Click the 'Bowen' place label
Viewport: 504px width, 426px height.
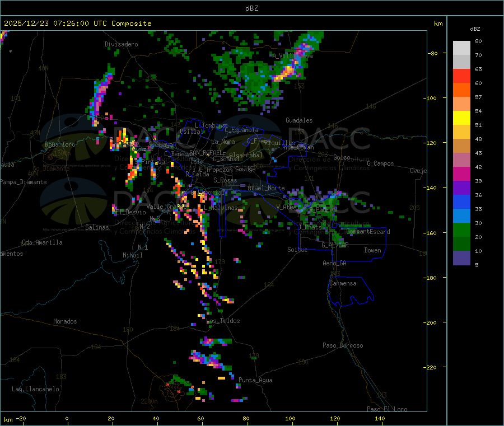click(372, 250)
